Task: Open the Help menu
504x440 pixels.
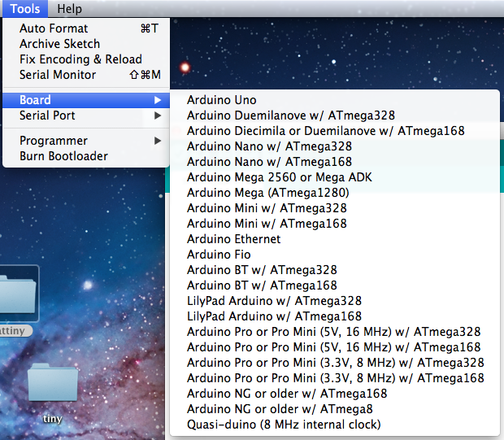Action: coord(69,9)
